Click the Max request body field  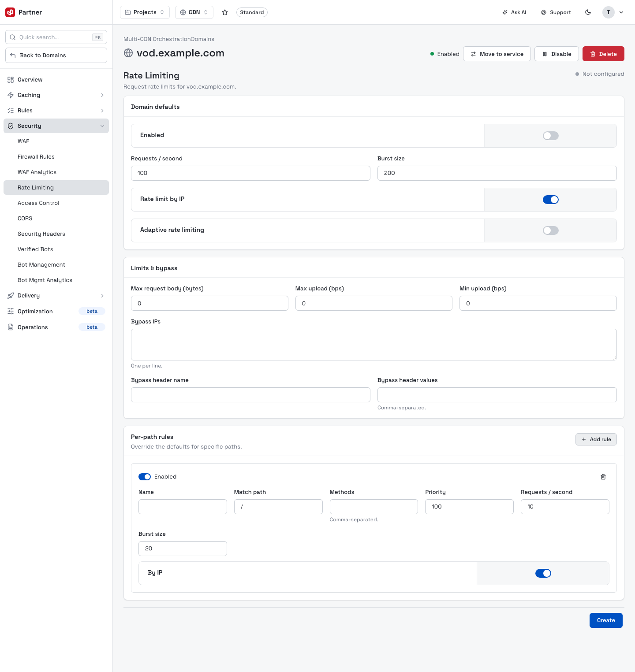209,303
